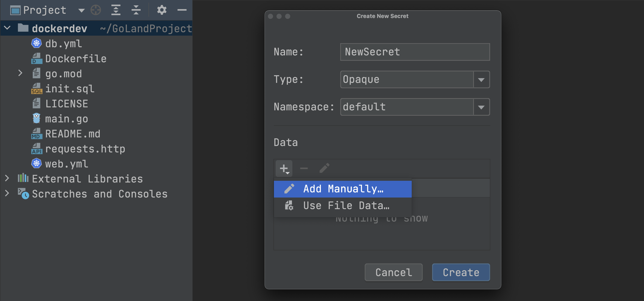The image size is (644, 301).
Task: Expand External Libraries node
Action: click(x=7, y=178)
